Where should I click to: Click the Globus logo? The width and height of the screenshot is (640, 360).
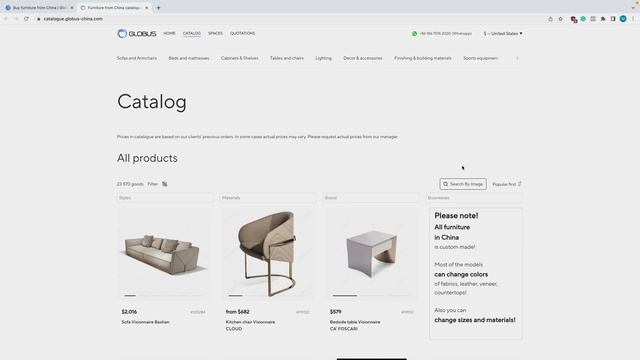tap(136, 33)
